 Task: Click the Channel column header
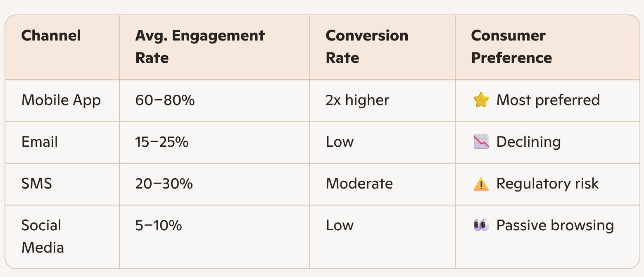[x=51, y=36]
